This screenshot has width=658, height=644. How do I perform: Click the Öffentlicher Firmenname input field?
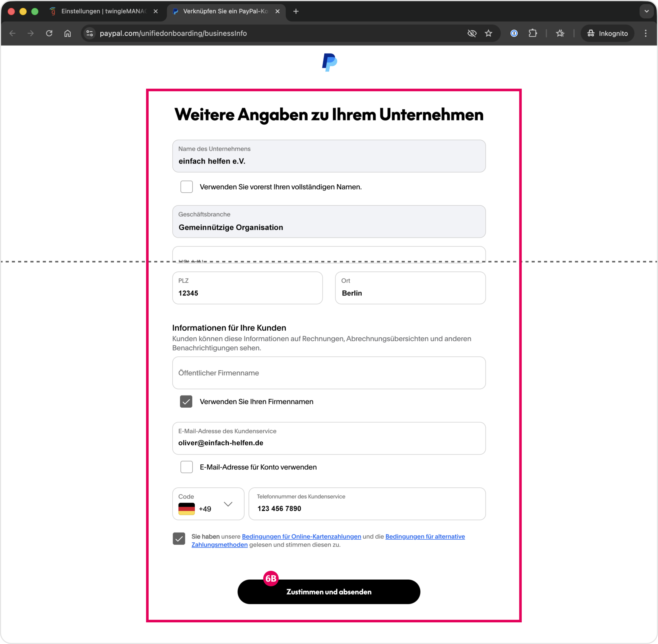point(329,373)
